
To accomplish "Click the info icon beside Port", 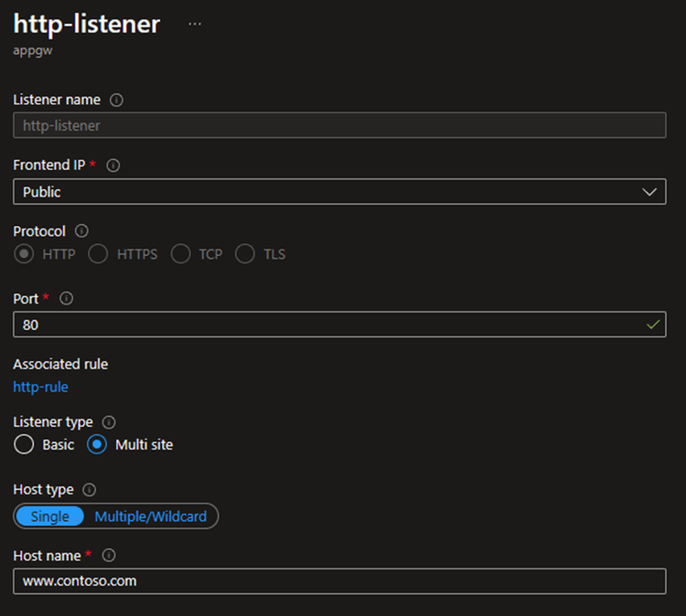I will pyautogui.click(x=66, y=298).
